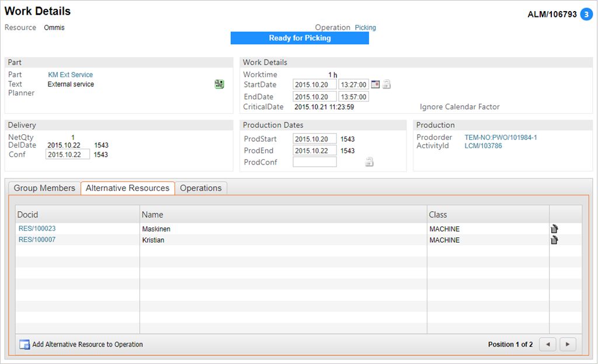The height and width of the screenshot is (364, 598).
Task: Open resource link RES/100023
Action: pyautogui.click(x=37, y=229)
